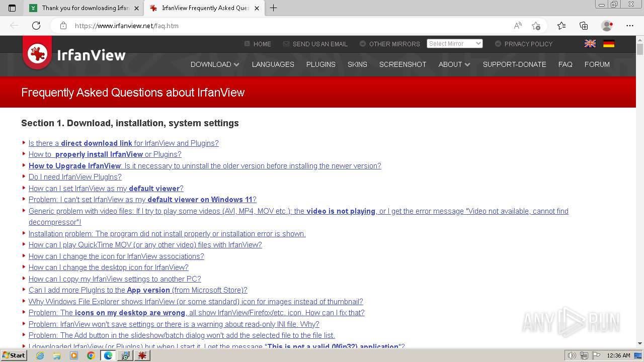
Task: Switch to English language flag
Action: [x=590, y=44]
